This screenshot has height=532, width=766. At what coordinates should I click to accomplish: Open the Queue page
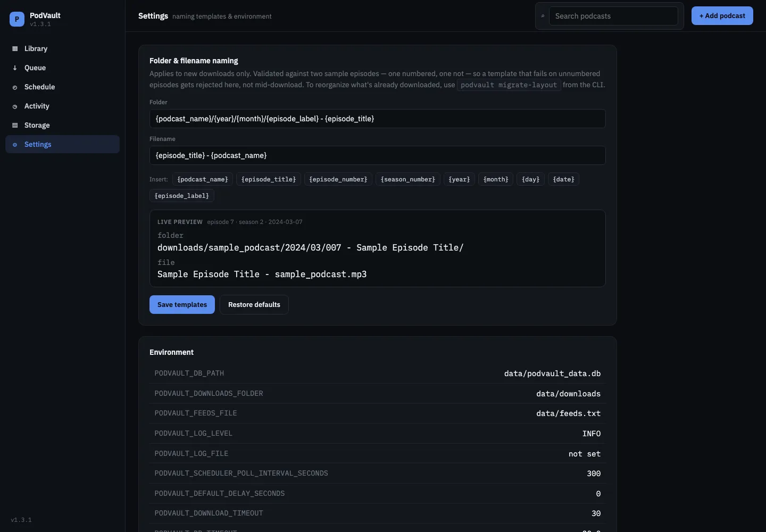(62, 68)
